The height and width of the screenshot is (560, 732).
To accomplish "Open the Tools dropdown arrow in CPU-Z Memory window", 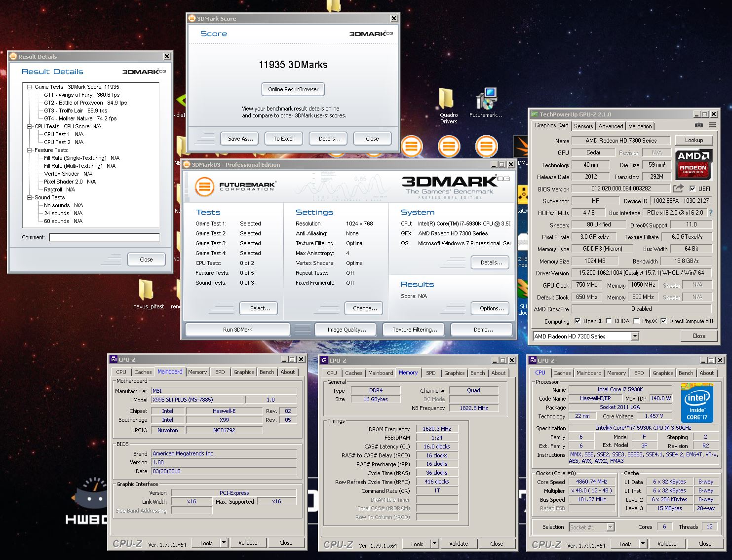I will click(x=434, y=544).
